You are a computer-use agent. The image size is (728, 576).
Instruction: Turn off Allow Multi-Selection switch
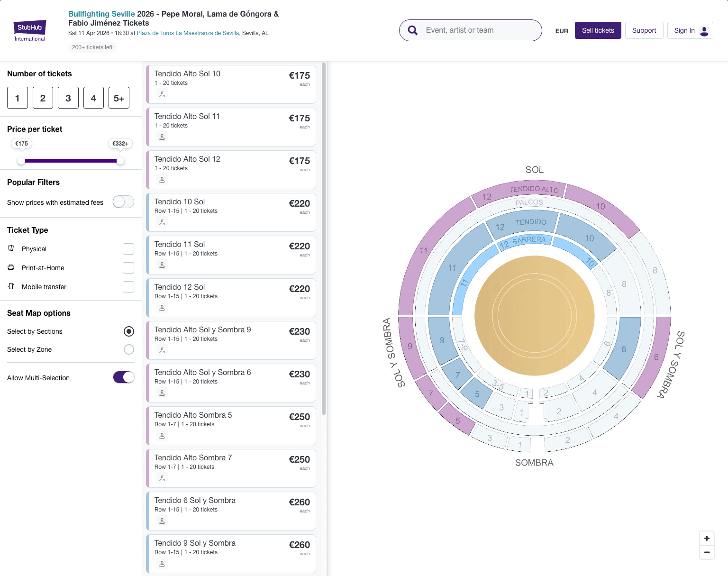coord(124,377)
